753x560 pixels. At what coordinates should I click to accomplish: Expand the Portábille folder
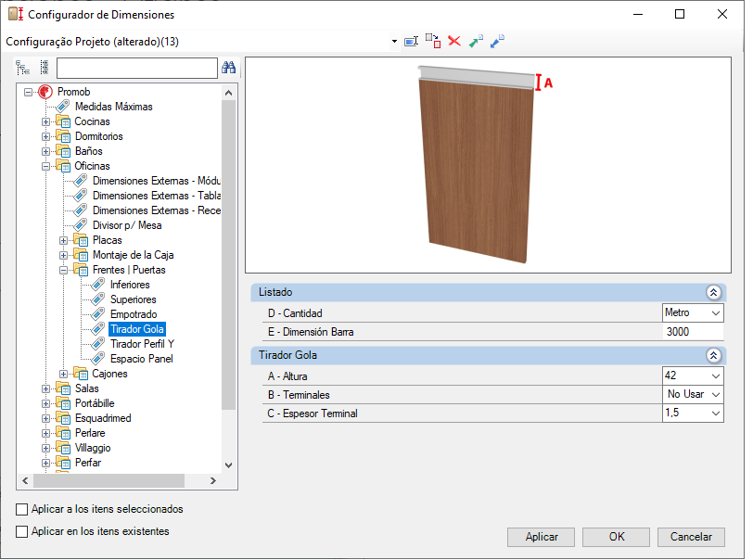tap(45, 404)
